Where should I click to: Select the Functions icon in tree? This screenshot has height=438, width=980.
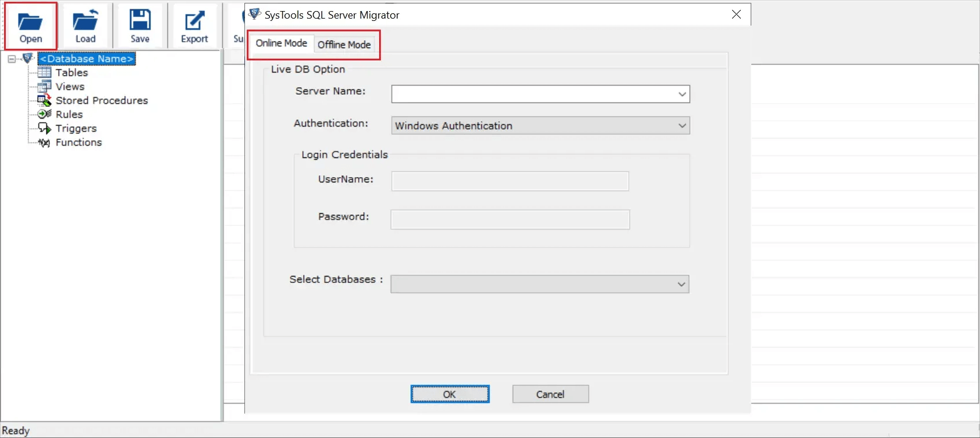44,142
